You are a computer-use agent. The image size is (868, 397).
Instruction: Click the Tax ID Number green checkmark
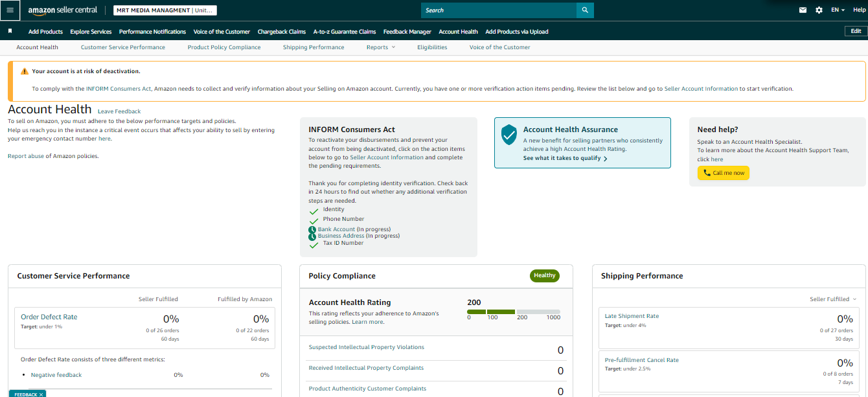314,245
